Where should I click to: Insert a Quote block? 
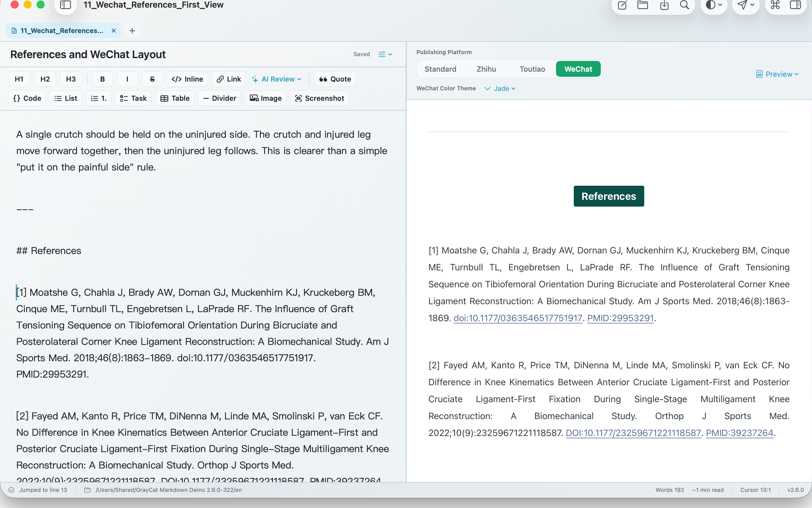pos(335,79)
